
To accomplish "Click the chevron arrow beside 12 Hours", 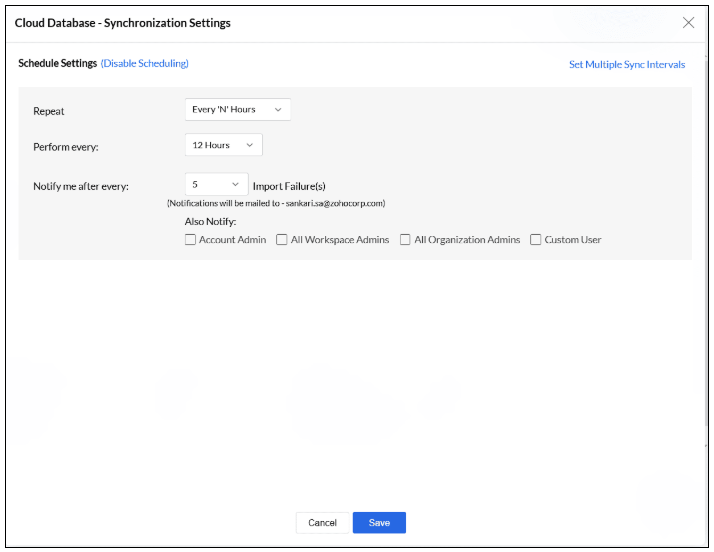I will coord(249,145).
